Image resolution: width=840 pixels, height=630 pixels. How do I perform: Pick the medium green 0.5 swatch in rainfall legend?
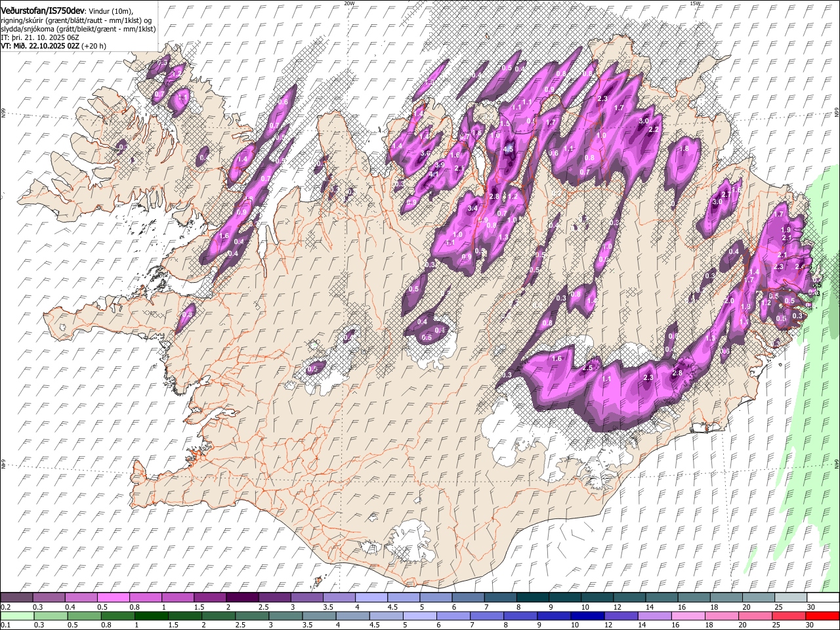pyautogui.click(x=85, y=616)
